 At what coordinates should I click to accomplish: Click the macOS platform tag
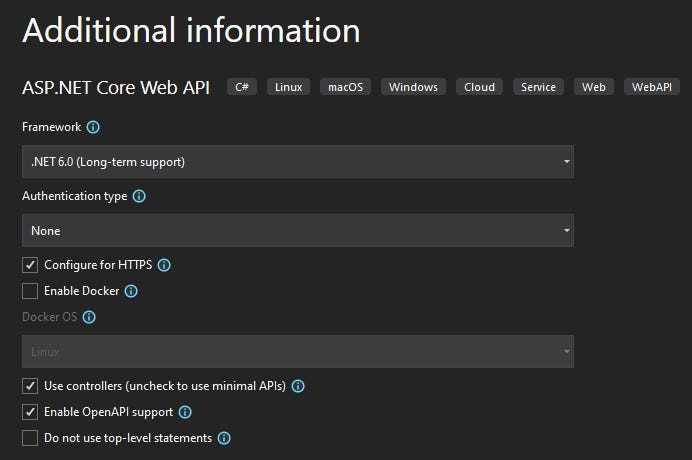tap(346, 87)
